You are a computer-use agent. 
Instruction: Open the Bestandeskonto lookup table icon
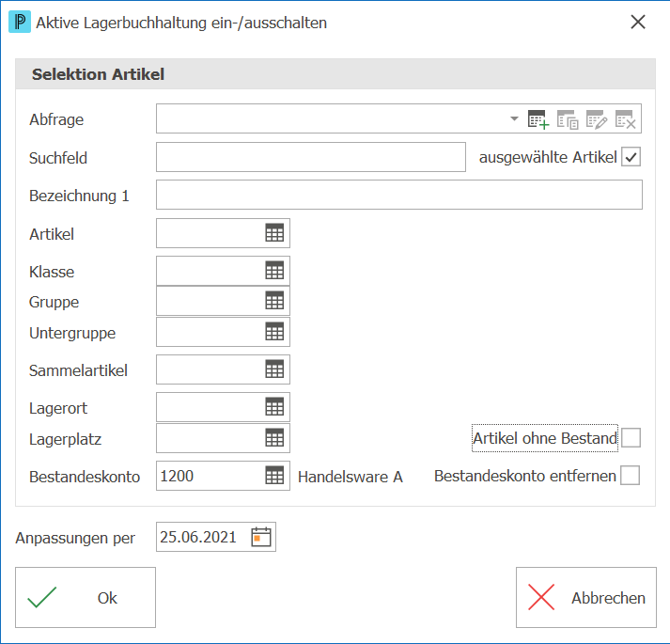(x=274, y=476)
